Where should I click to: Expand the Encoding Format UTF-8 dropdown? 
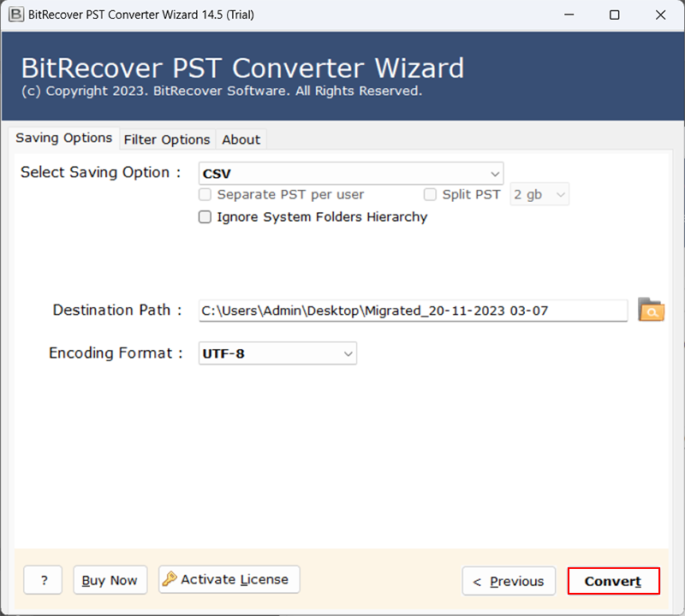coord(278,353)
